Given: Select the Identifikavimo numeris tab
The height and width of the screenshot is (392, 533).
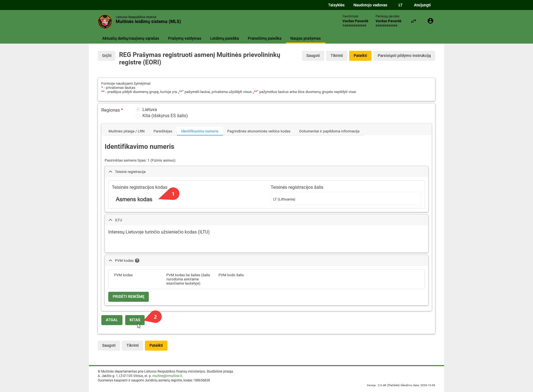Looking at the screenshot, I should click(200, 131).
